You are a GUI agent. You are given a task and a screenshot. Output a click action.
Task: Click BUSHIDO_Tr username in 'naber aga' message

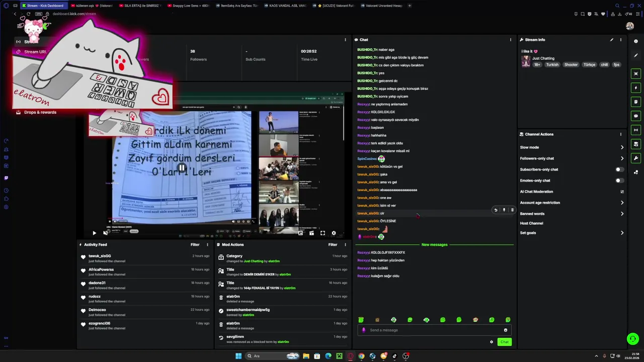(367, 50)
